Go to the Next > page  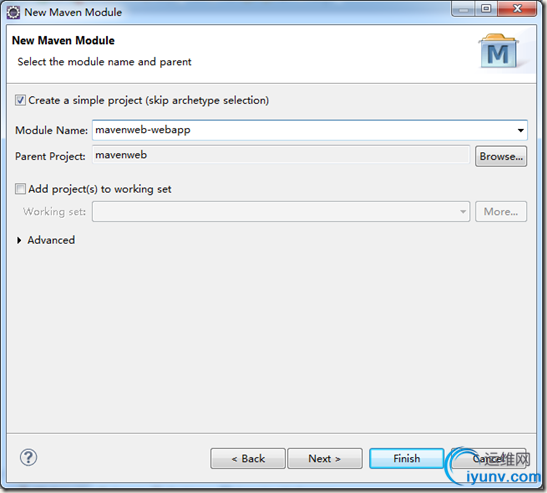tap(325, 458)
